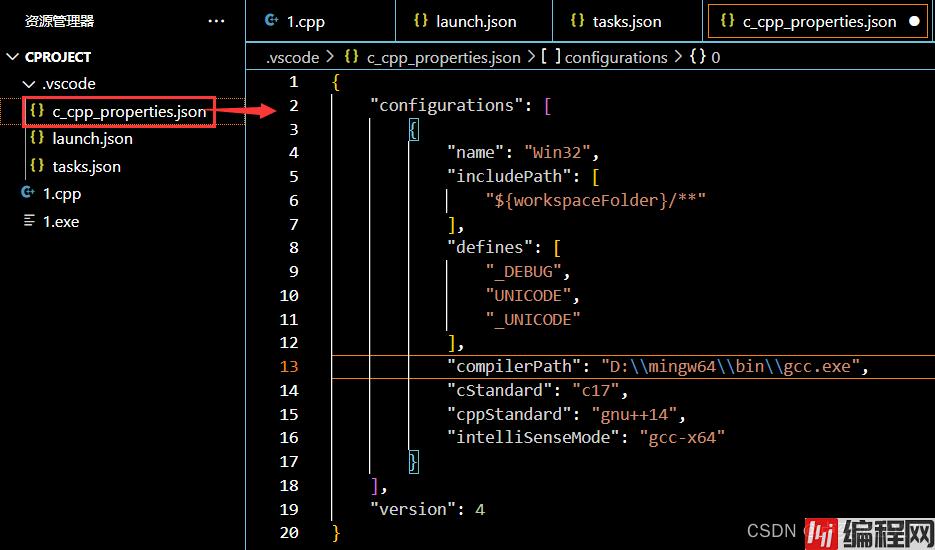Image resolution: width=935 pixels, height=550 pixels.
Task: Click unsaved dot on c_cpp_properties.json tab
Action: click(x=914, y=21)
